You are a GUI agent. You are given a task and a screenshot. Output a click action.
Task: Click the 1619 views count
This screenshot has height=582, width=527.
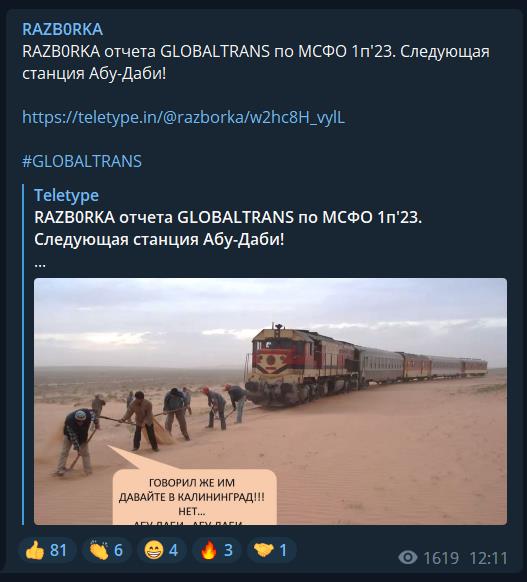click(441, 558)
